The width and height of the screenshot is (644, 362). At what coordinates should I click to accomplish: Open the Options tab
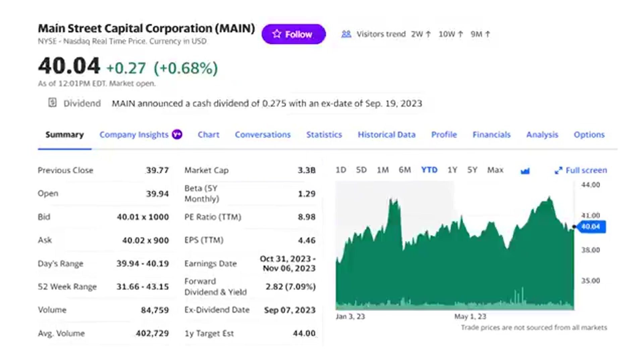tap(589, 135)
